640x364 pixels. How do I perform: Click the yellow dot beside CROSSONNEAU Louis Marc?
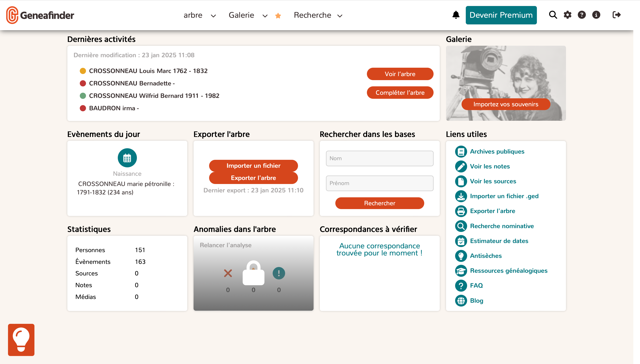[83, 71]
